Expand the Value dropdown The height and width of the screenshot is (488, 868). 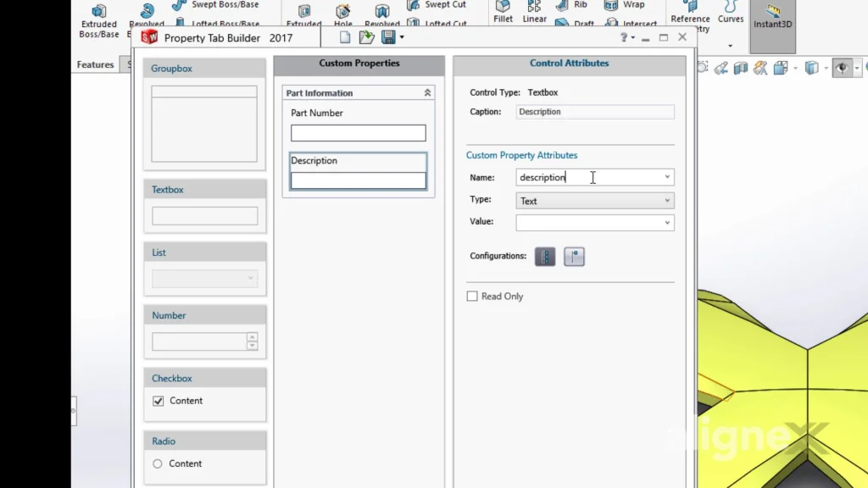coord(670,221)
